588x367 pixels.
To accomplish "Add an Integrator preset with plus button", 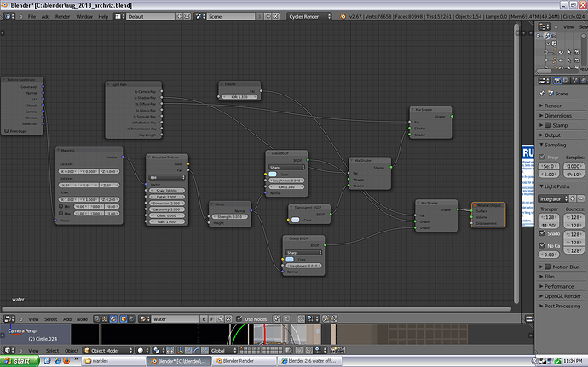I will (x=573, y=198).
